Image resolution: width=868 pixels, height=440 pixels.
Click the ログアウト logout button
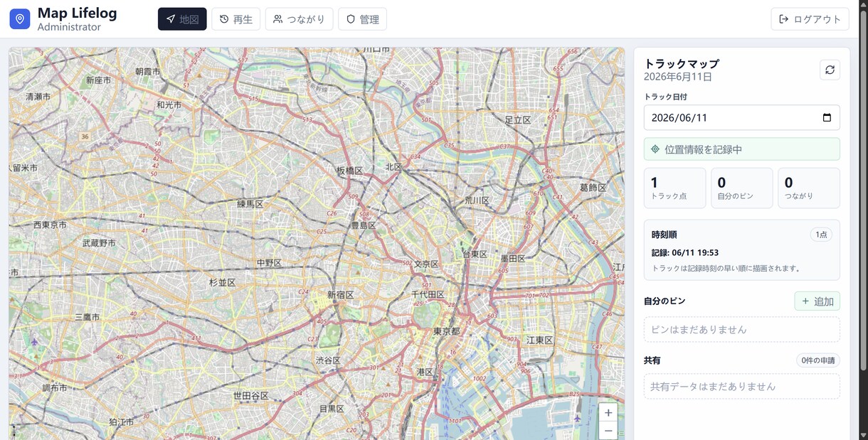(810, 19)
